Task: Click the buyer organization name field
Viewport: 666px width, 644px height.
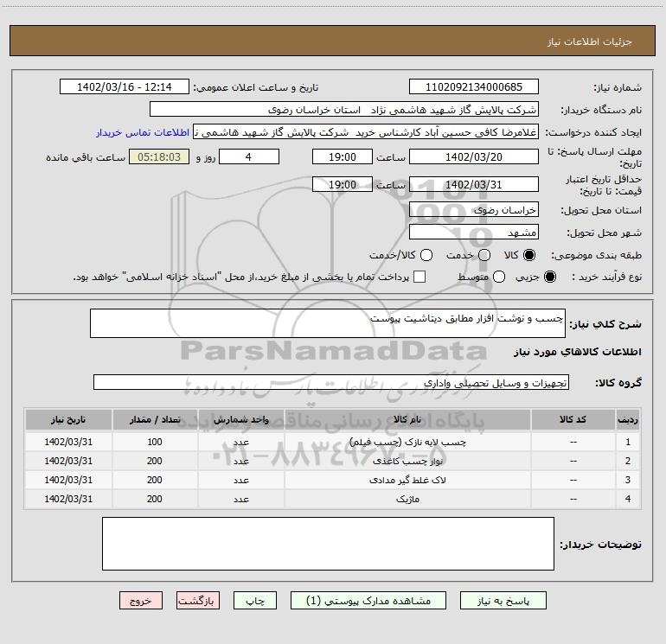Action: tap(344, 110)
